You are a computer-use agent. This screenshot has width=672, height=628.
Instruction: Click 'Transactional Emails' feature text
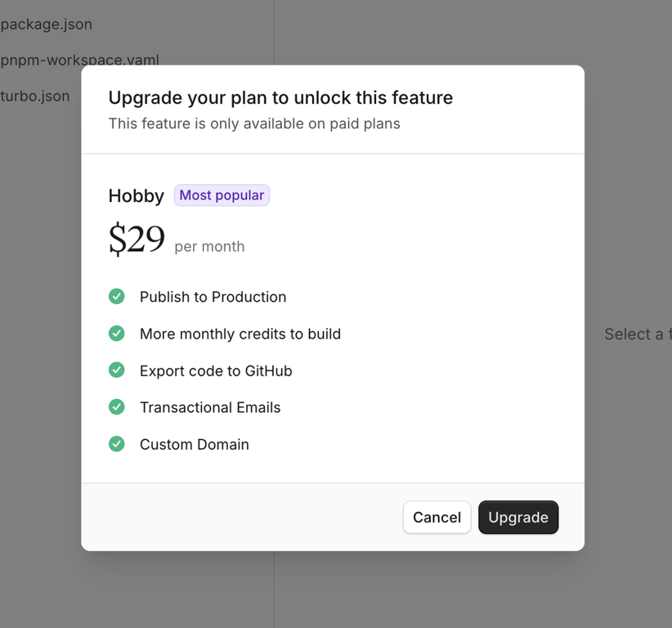tap(210, 407)
